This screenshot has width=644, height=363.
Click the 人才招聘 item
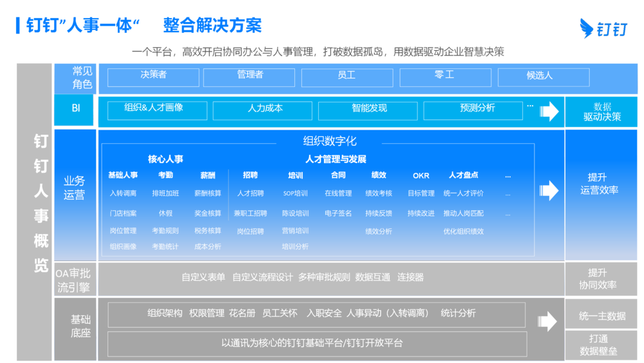pos(250,193)
